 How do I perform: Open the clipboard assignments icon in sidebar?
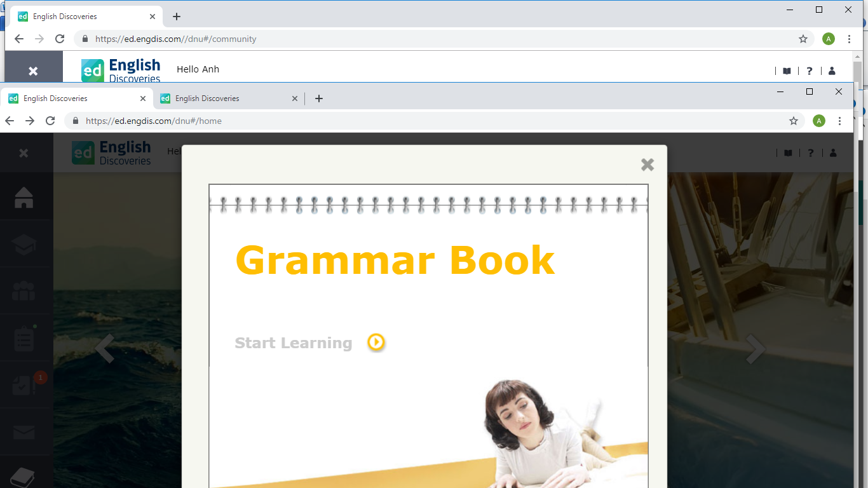coord(24,339)
